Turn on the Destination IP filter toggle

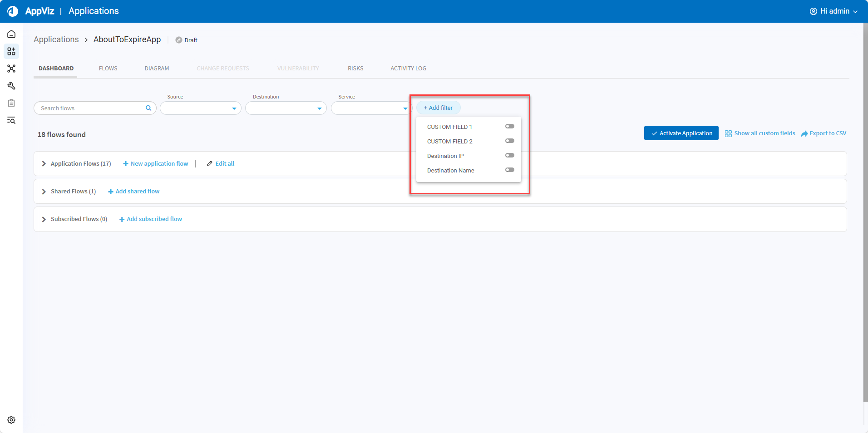509,156
